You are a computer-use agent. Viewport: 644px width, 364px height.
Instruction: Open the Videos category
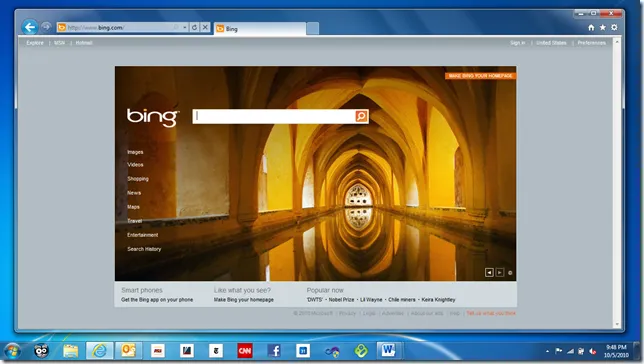[x=135, y=165]
